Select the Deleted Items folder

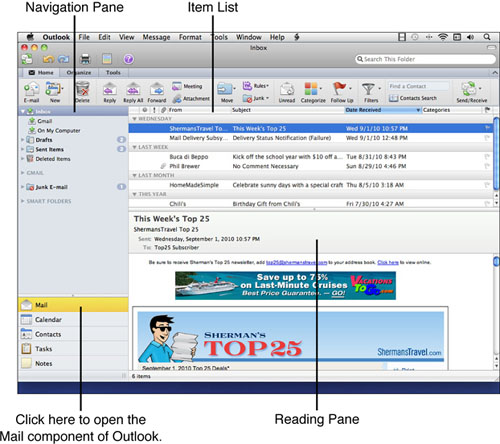pyautogui.click(x=73, y=159)
